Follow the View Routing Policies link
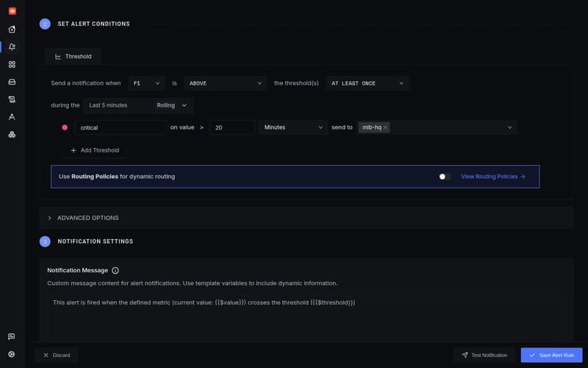The width and height of the screenshot is (588, 368). point(493,177)
